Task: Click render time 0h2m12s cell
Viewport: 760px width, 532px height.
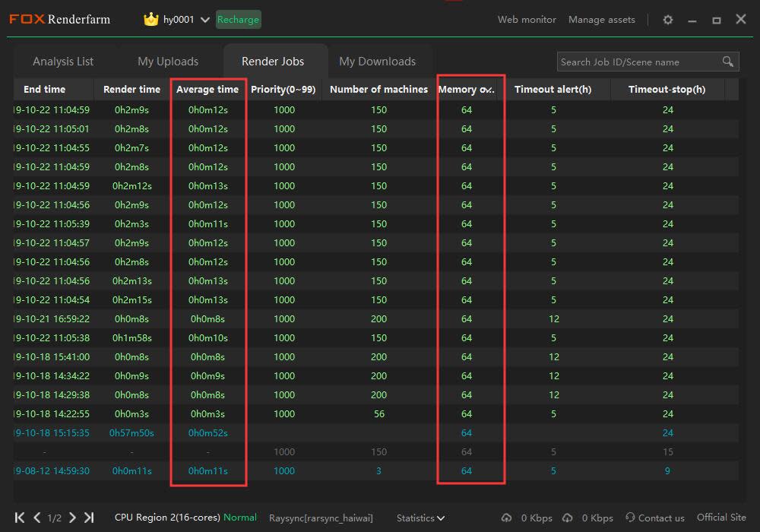Action: pos(131,186)
